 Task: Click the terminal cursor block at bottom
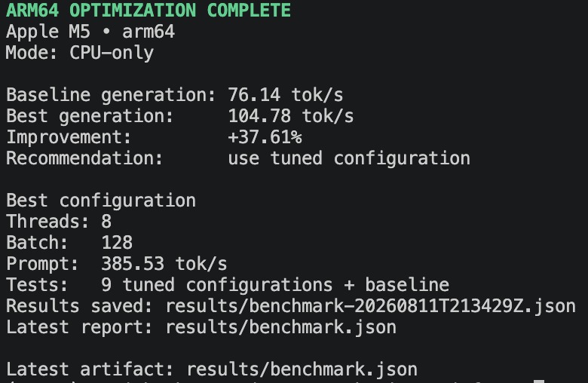point(539,381)
